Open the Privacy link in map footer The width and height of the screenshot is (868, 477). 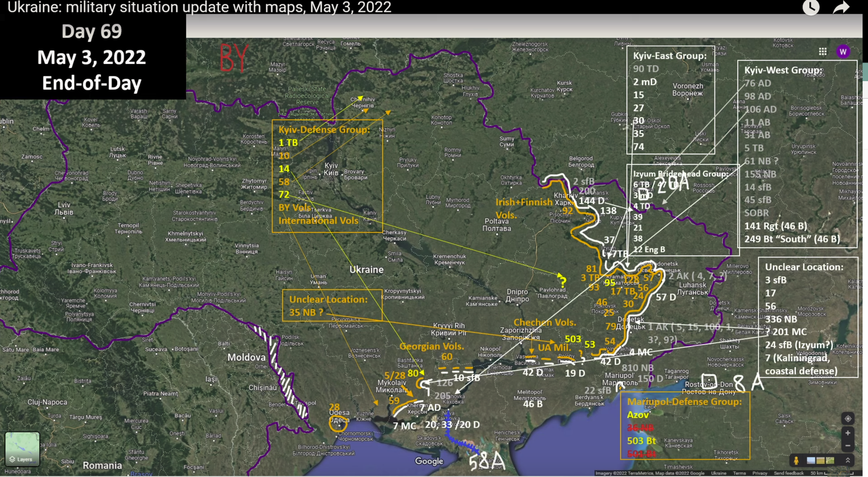[759, 473]
